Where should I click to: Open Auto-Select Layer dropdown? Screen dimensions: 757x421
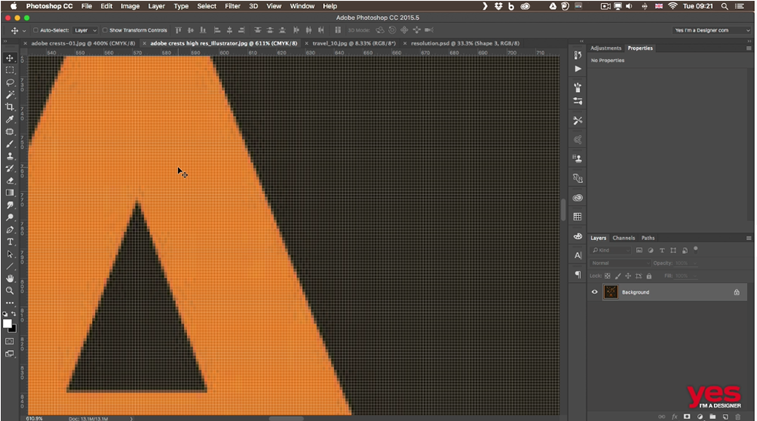point(85,30)
